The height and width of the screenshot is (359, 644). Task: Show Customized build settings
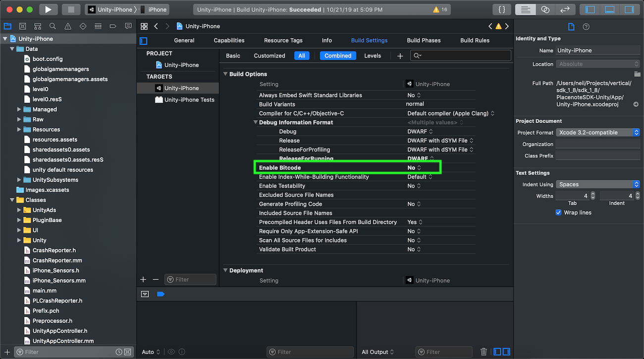[269, 56]
